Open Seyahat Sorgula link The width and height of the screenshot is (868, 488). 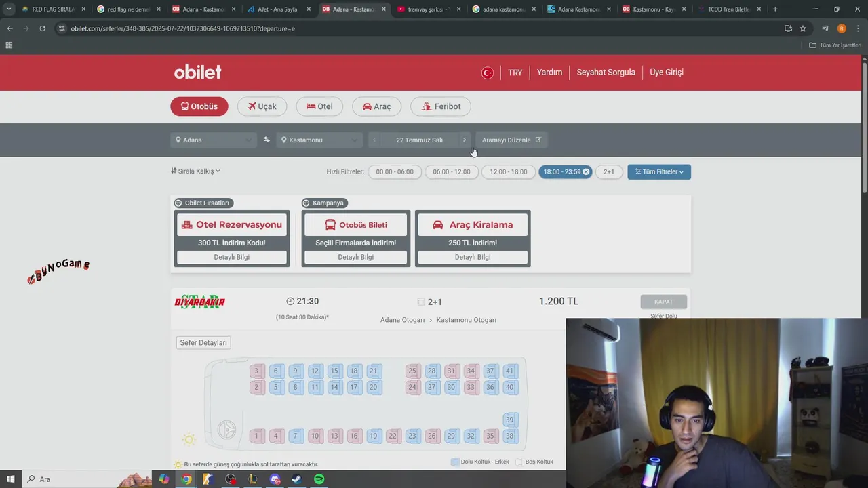point(606,72)
